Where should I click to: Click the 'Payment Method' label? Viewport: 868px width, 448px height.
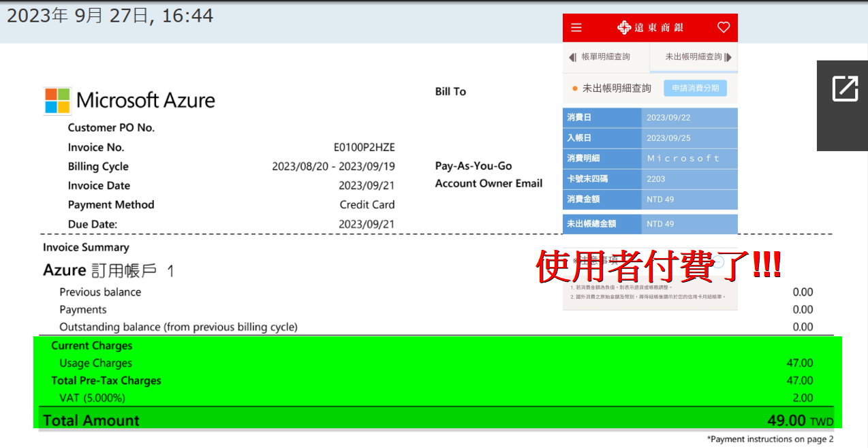coord(111,204)
